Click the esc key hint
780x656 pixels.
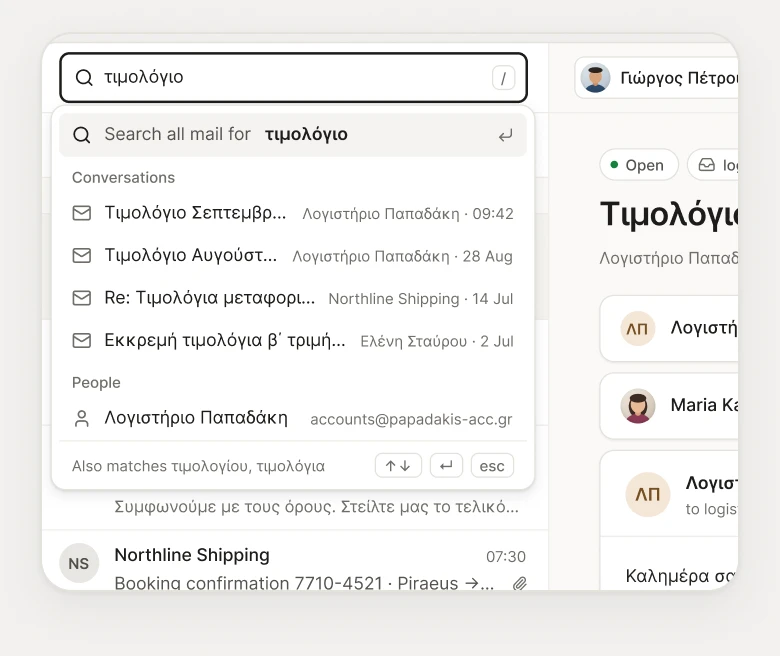coord(492,466)
